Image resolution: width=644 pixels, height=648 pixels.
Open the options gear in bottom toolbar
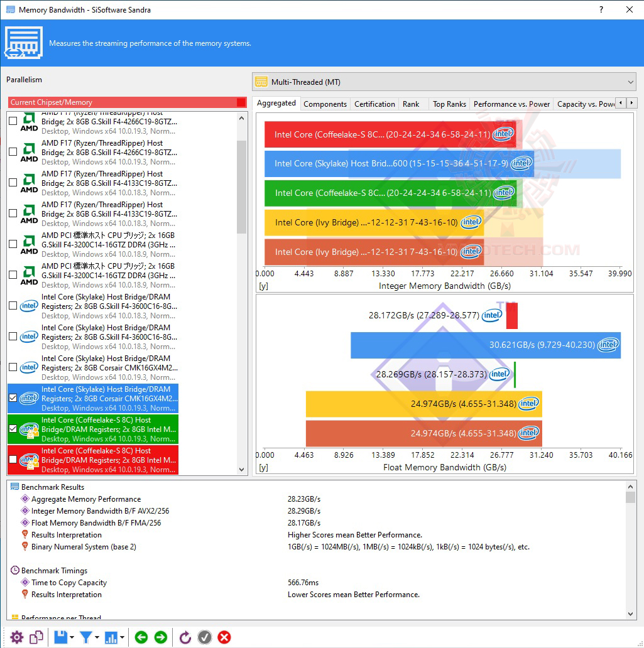(16, 637)
